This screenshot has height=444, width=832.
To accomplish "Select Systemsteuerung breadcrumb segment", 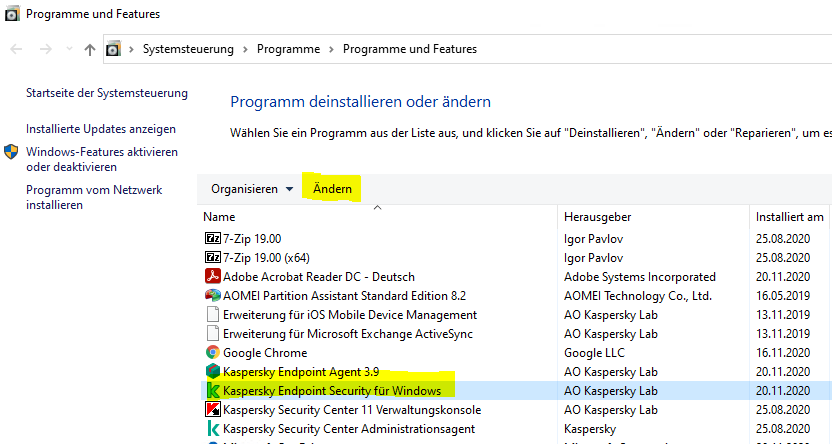I will 188,49.
